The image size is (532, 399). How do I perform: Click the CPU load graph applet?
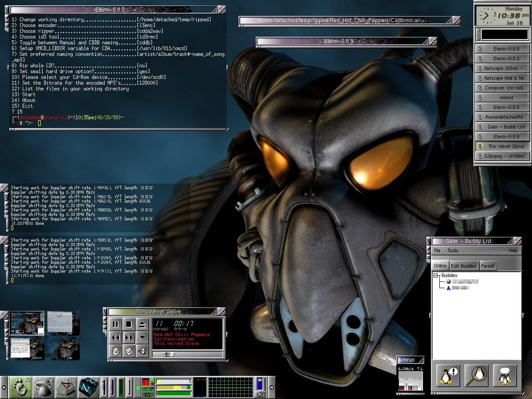231,387
